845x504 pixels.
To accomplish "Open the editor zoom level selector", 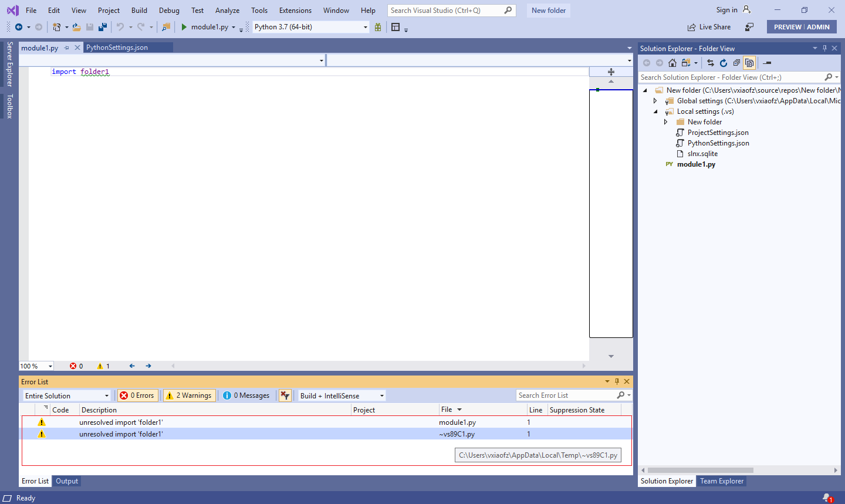I will pos(36,366).
